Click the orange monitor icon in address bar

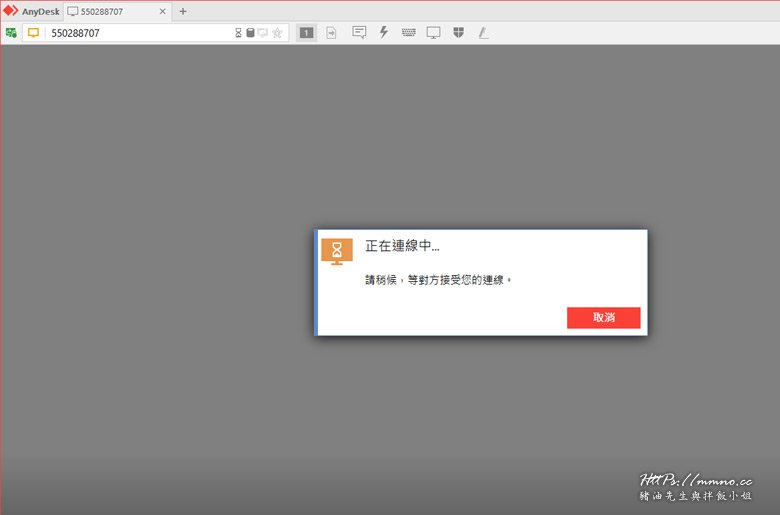(33, 33)
